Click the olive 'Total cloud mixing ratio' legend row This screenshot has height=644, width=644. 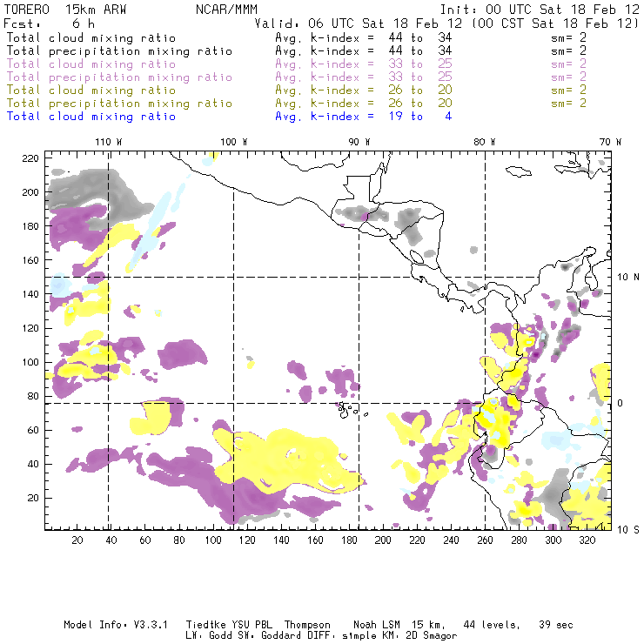(x=91, y=90)
